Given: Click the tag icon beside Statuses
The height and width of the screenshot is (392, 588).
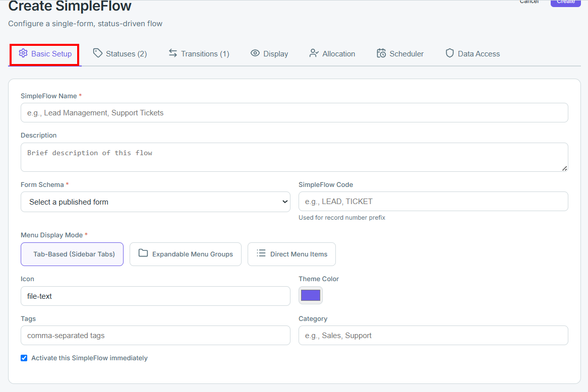Looking at the screenshot, I should pyautogui.click(x=97, y=53).
